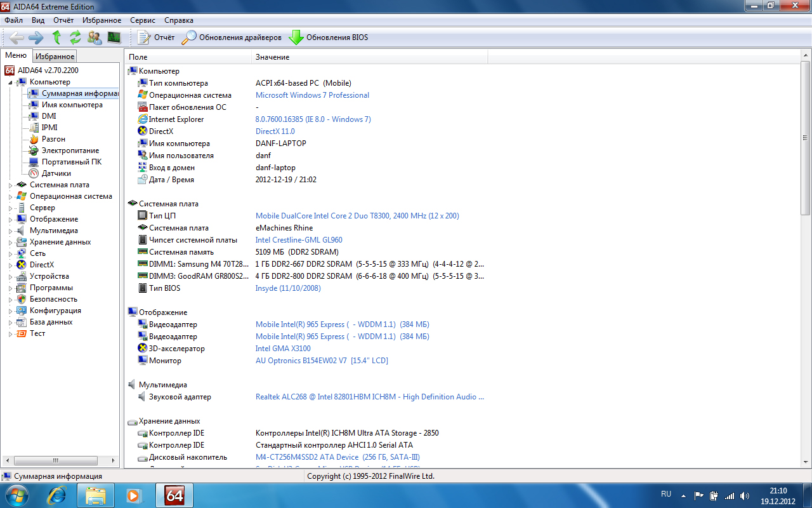Switch to the Избранное tab in sidebar
The image size is (812, 508).
pyautogui.click(x=55, y=57)
